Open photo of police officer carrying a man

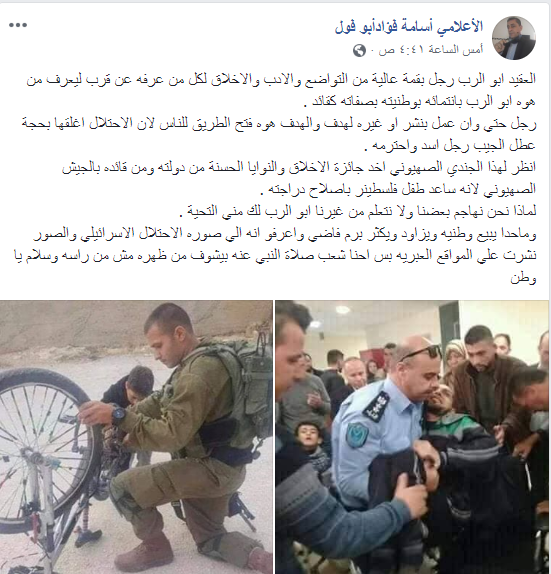[412, 437]
